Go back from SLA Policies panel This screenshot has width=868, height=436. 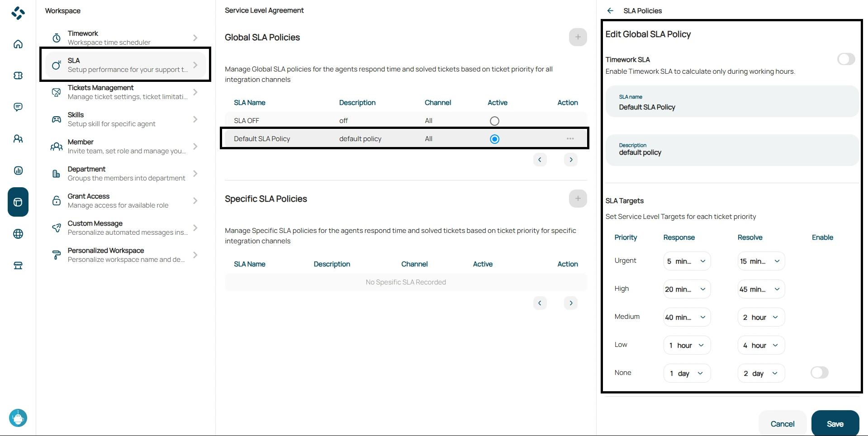[610, 11]
